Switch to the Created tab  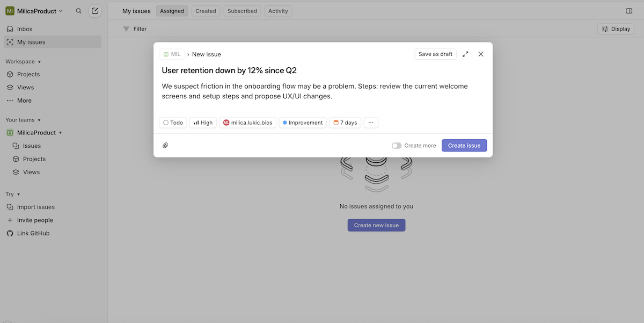[x=206, y=11]
